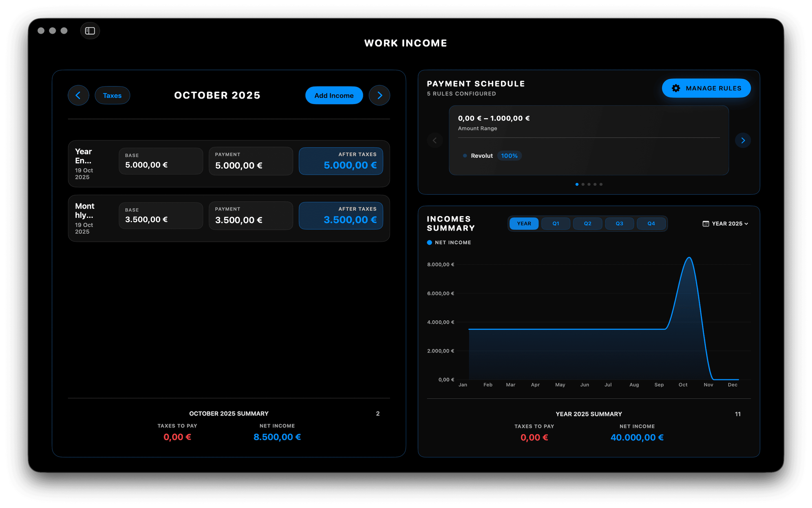Screen dimensions: 812x508
Task: Switch summary to Q1
Action: pos(556,224)
